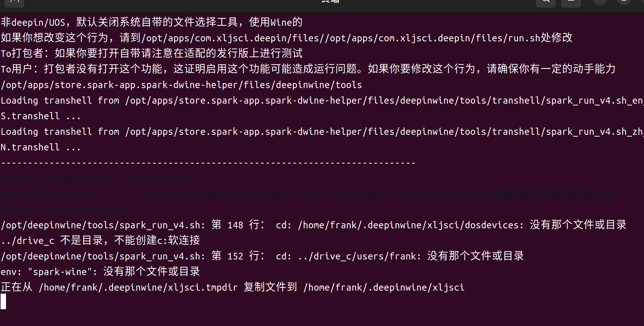Click the '非deepin/UOS' first output line
Viewport: 644px width, 326px height.
coord(151,22)
